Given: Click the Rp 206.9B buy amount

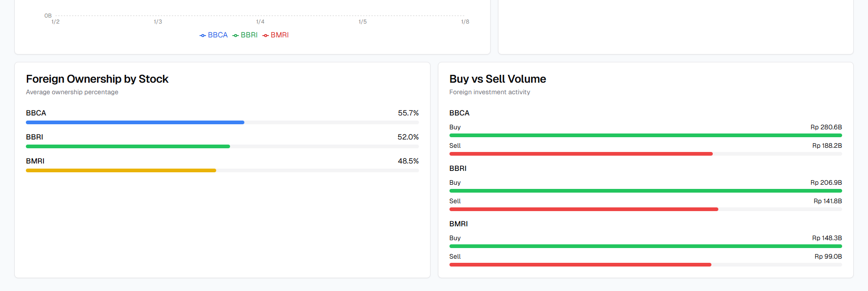Looking at the screenshot, I should pos(826,182).
